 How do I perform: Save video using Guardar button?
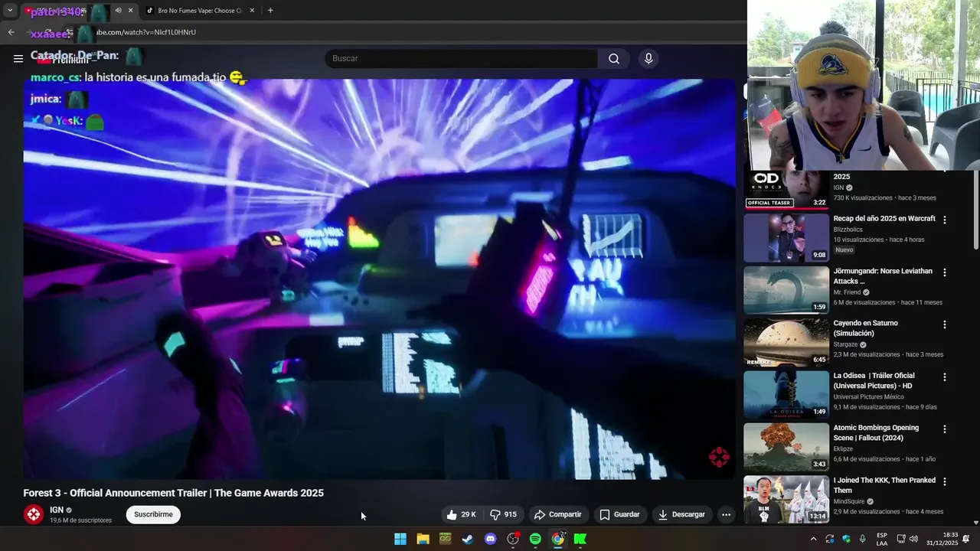[619, 515]
